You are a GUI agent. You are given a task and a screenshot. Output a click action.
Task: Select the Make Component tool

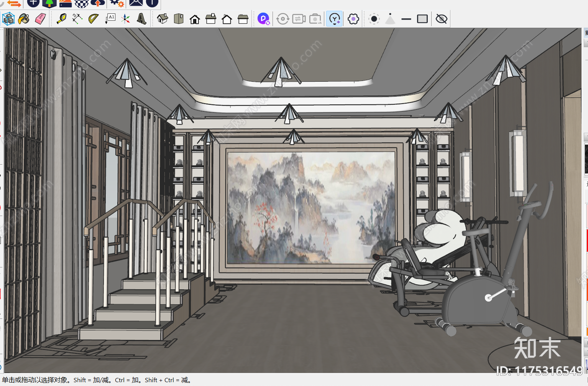point(8,19)
